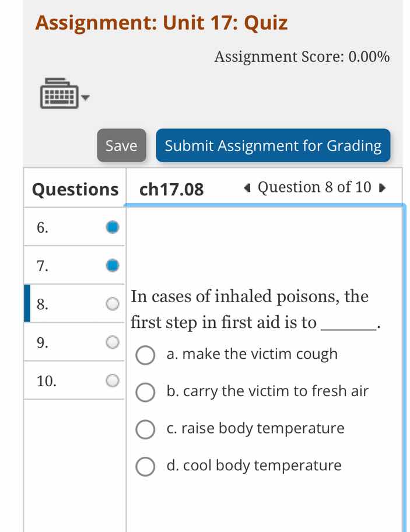The image size is (410, 532).
Task: Click the answered indicator dot for question 6
Action: 111,226
